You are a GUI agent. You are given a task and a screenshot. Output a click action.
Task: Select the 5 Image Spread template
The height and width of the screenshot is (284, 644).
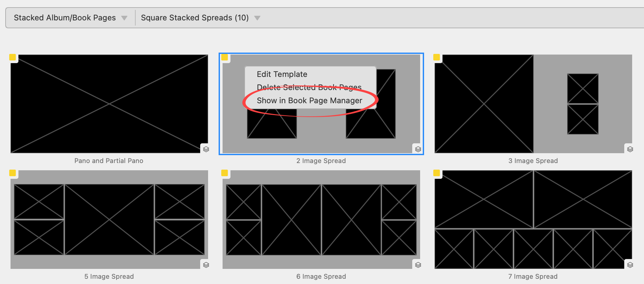pos(109,220)
